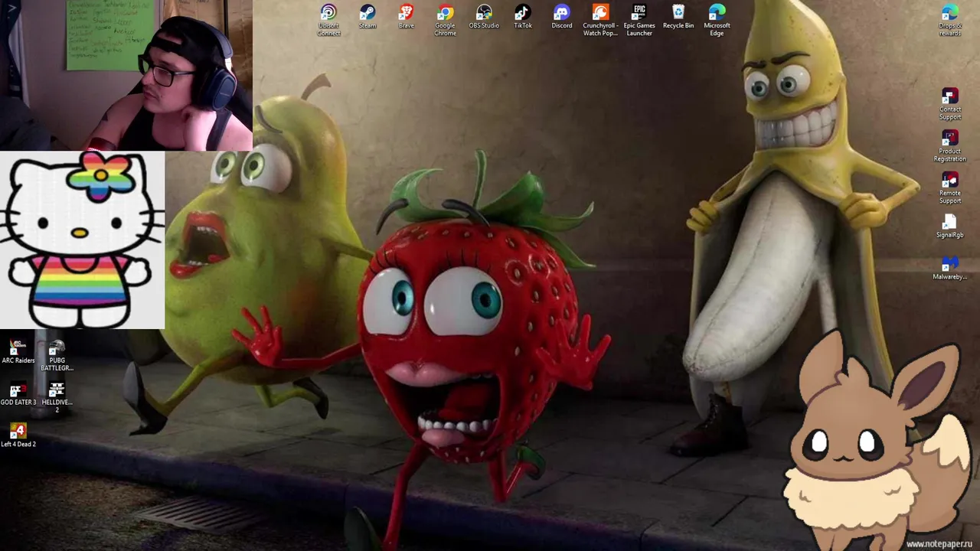Select the GOD EATER 3 shortcut
Screen dimensions: 980x551
coord(18,394)
